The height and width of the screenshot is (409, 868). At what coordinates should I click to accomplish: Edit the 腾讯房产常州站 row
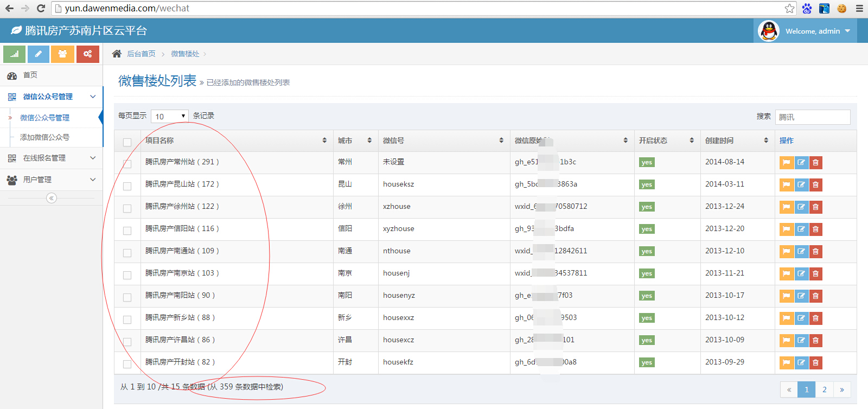[801, 162]
